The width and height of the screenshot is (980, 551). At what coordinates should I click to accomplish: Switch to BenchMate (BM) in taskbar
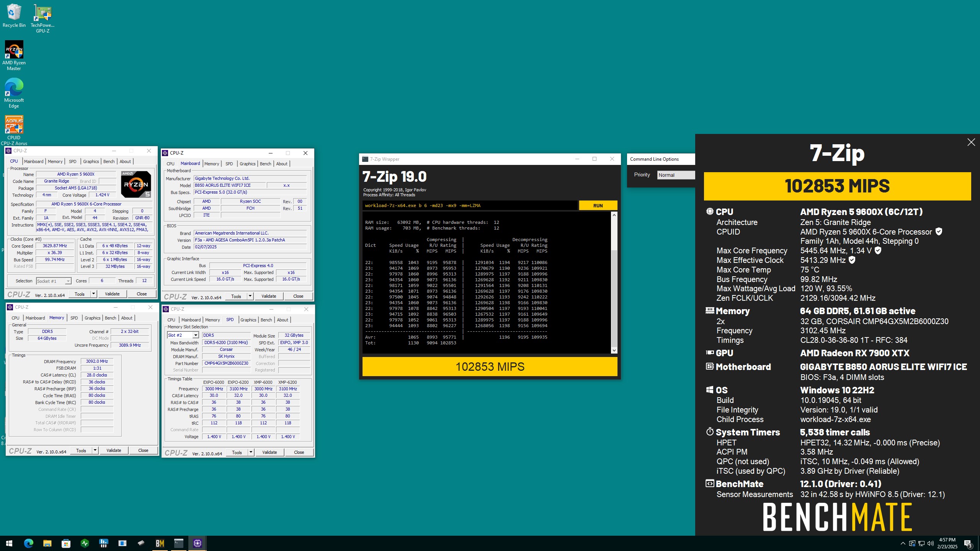(x=160, y=543)
